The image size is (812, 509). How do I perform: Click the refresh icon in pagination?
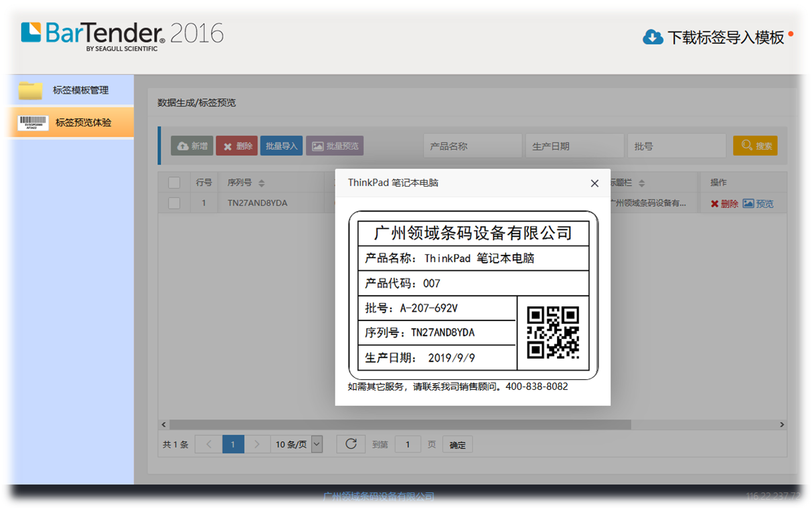click(351, 444)
